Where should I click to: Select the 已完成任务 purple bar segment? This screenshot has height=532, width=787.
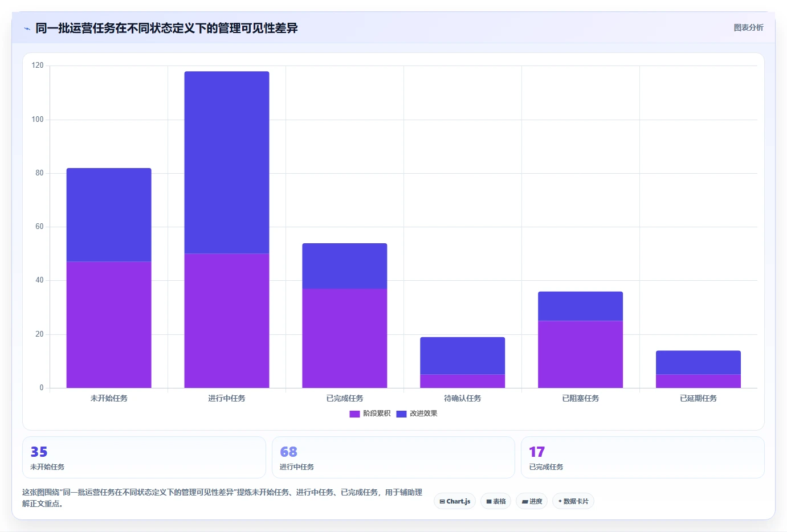tap(345, 338)
